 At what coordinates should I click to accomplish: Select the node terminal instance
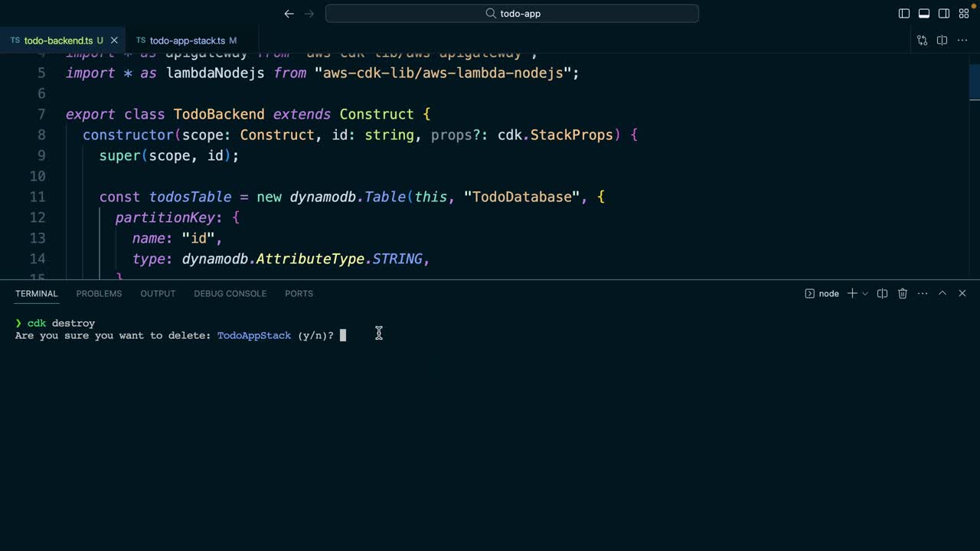click(822, 294)
